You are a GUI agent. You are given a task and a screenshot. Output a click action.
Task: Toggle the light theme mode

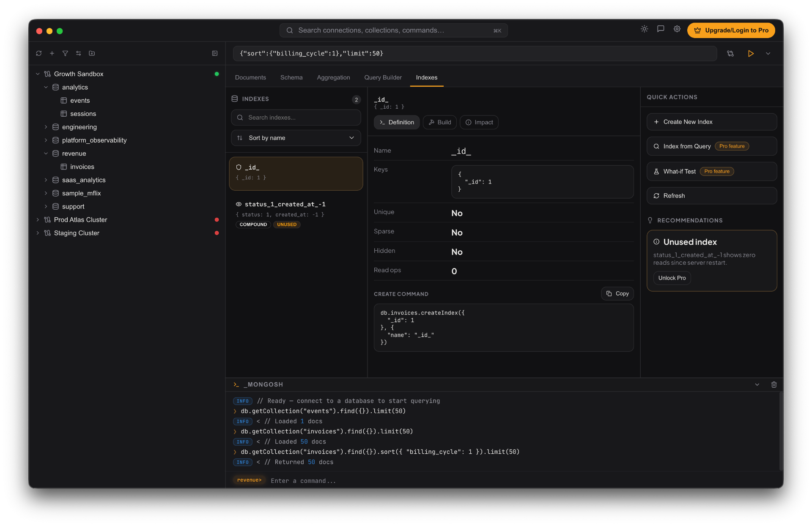coord(644,29)
